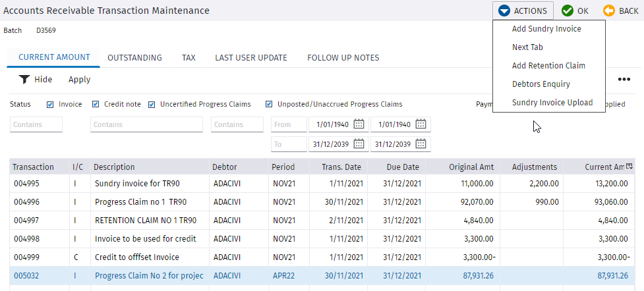Open the ACTIONS dropdown menu
This screenshot has width=644, height=291.
tap(523, 11)
